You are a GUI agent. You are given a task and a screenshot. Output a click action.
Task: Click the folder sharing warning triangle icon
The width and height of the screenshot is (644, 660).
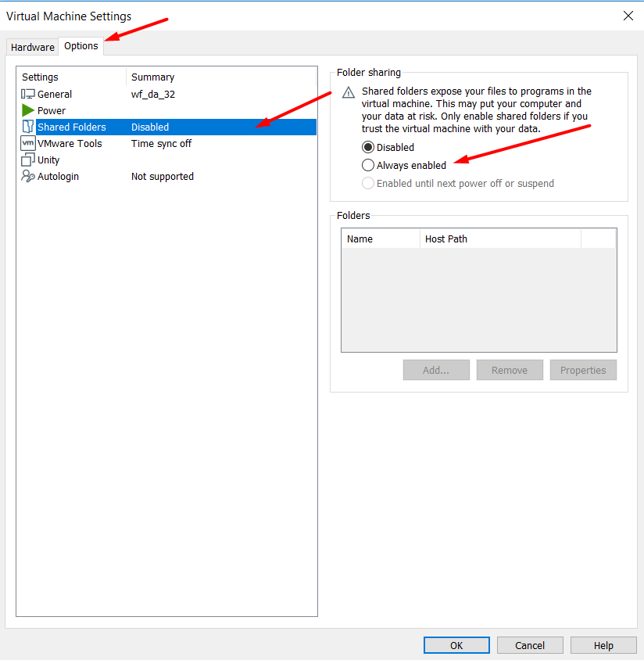349,92
